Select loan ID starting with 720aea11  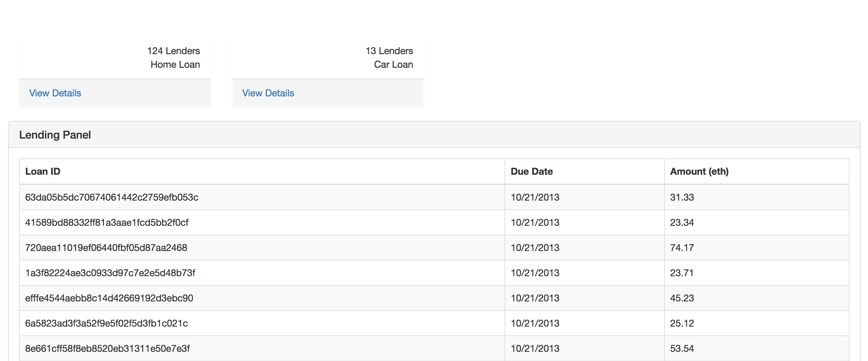[106, 248]
